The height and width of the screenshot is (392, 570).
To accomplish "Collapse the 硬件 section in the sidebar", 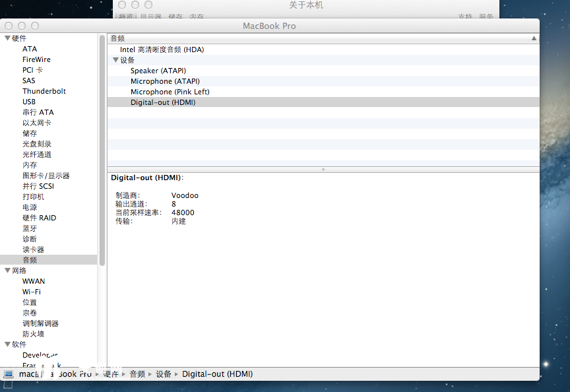I will point(7,38).
